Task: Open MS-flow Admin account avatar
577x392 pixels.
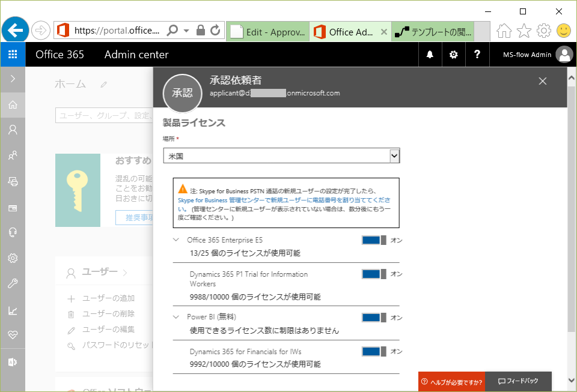Action: (x=564, y=55)
